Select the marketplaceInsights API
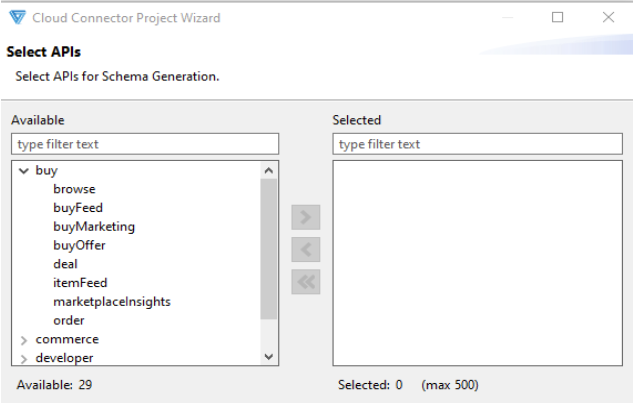Viewport: 633px width, 403px height. coord(112,302)
